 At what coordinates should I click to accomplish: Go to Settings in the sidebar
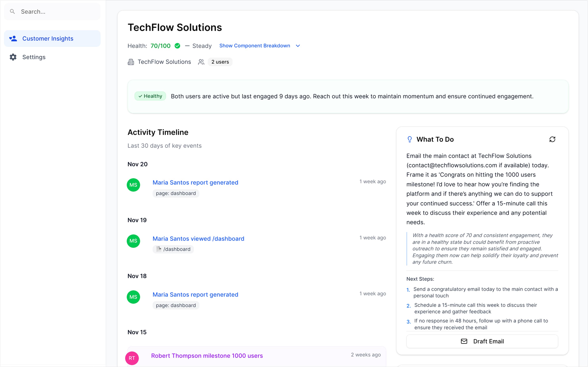34,57
